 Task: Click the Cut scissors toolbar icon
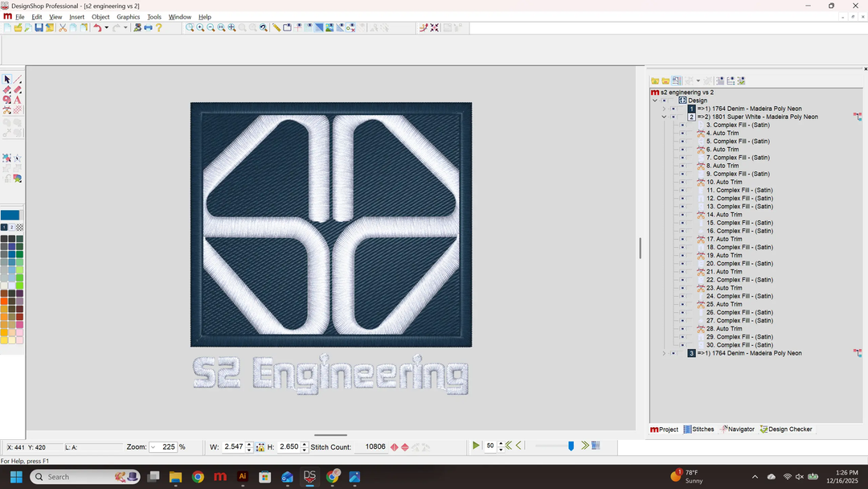(x=63, y=27)
